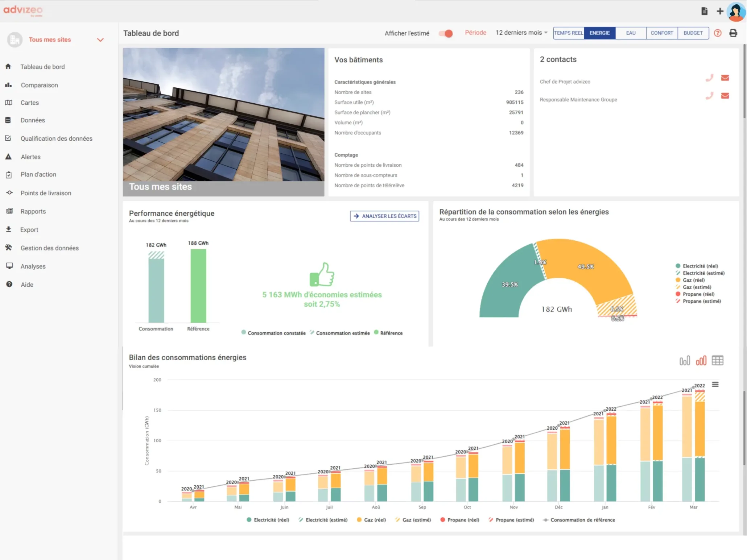Select the non-cumulative bar chart icon

[684, 360]
